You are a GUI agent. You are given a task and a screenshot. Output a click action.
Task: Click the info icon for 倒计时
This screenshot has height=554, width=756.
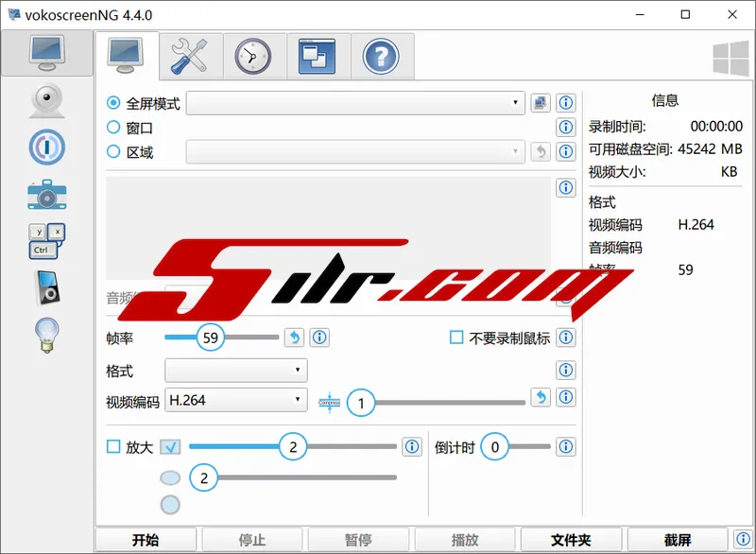[566, 446]
